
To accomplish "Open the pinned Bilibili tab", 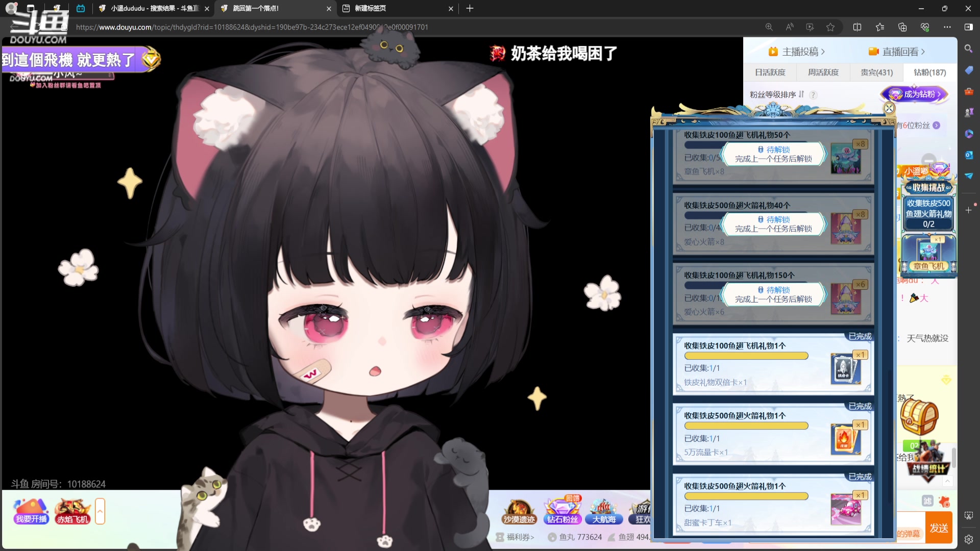I will (81, 8).
